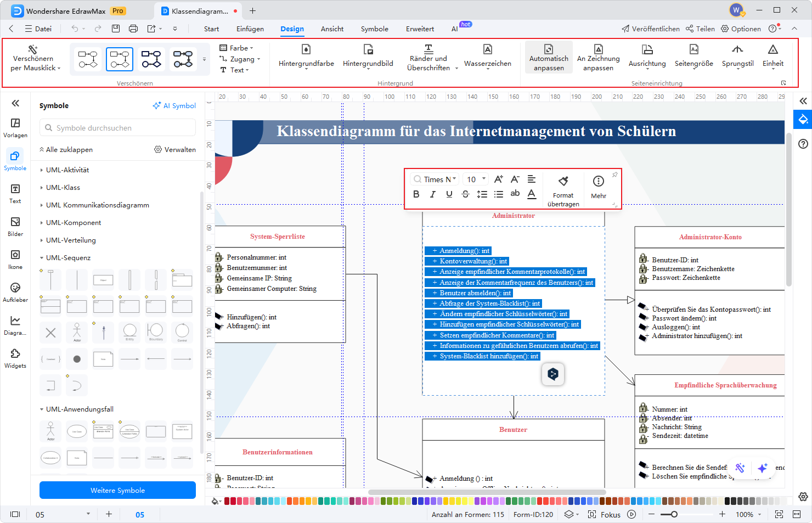This screenshot has width=812, height=523.
Task: Open the Ikone sidebar panel
Action: pos(15,260)
